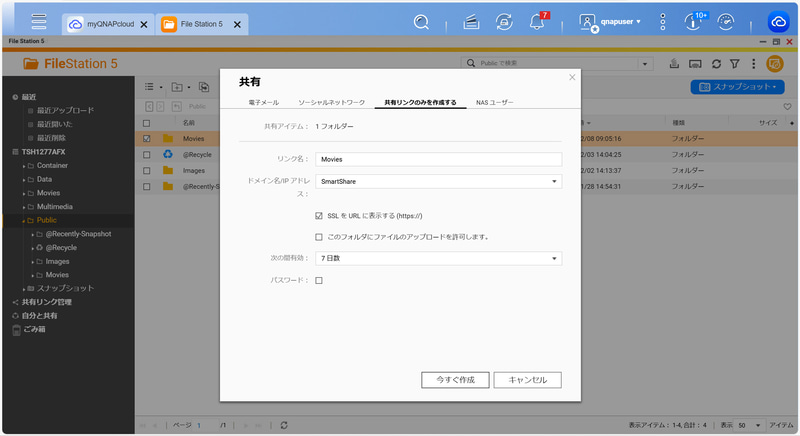The height and width of the screenshot is (436, 800).
Task: Switch to the NAS user tab
Action: 495,102
